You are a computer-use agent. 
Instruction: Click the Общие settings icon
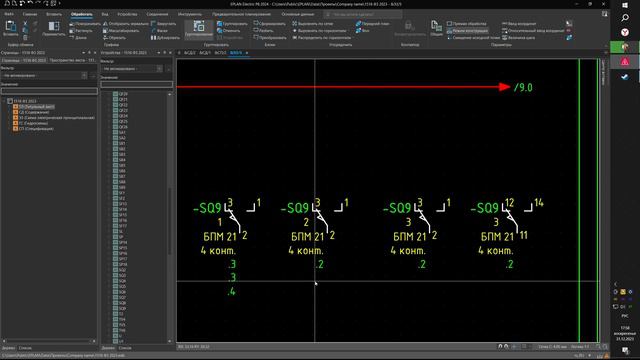click(436, 29)
